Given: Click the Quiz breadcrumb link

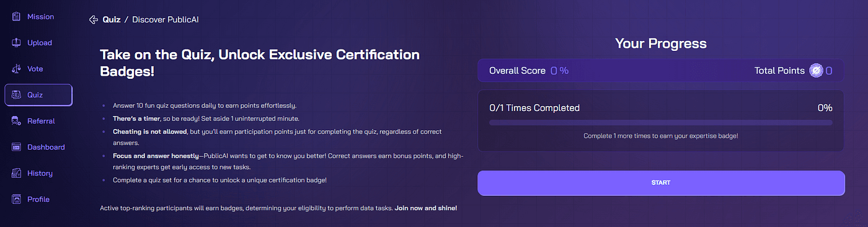Looking at the screenshot, I should [112, 20].
